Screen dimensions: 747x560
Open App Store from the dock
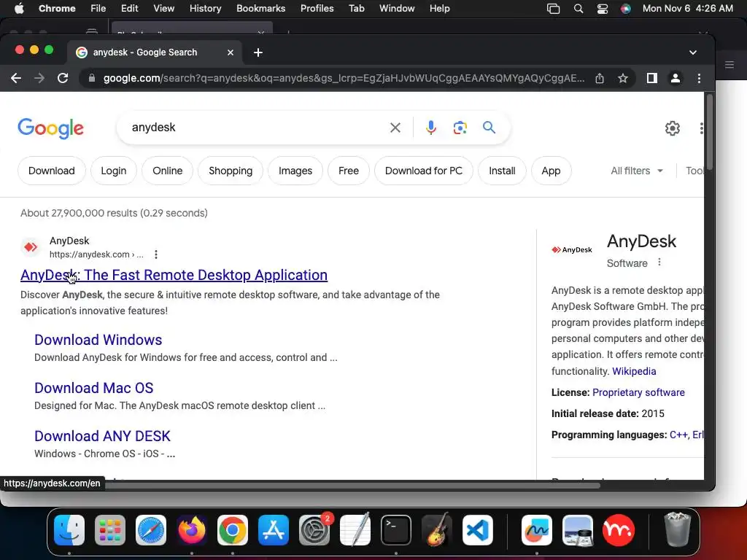[x=274, y=530]
